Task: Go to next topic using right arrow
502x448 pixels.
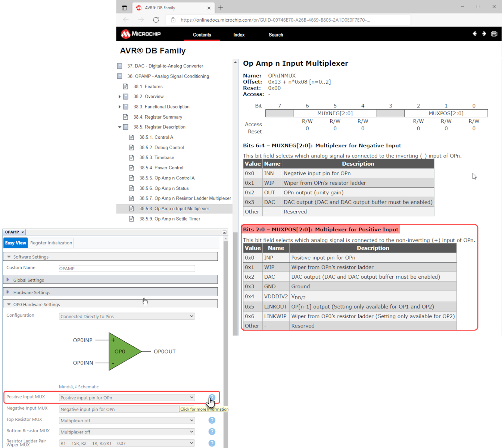Action: point(484,34)
